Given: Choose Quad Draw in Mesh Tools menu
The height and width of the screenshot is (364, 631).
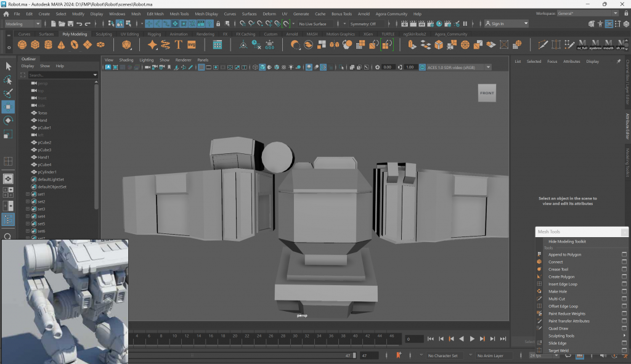Looking at the screenshot, I should pos(558,328).
